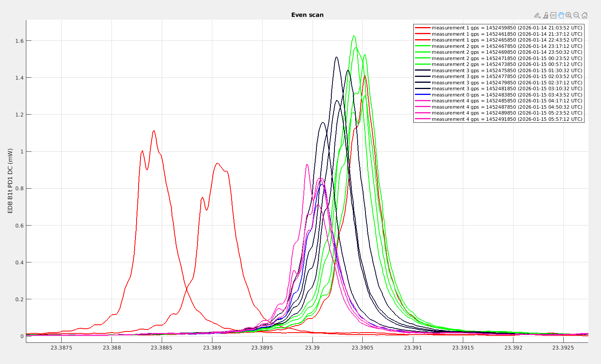Open the export figure options icon
The image size is (601, 364).
(537, 15)
